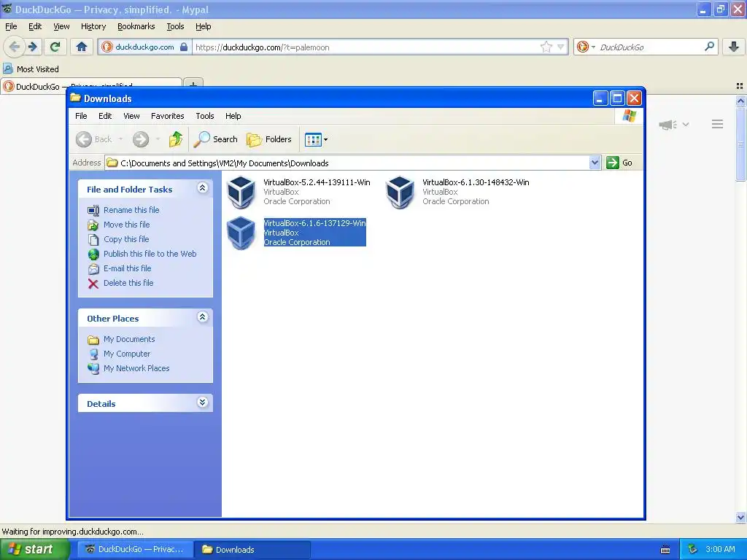The width and height of the screenshot is (747, 560).
Task: Open the Tools menu in Downloads window
Action: pos(205,116)
